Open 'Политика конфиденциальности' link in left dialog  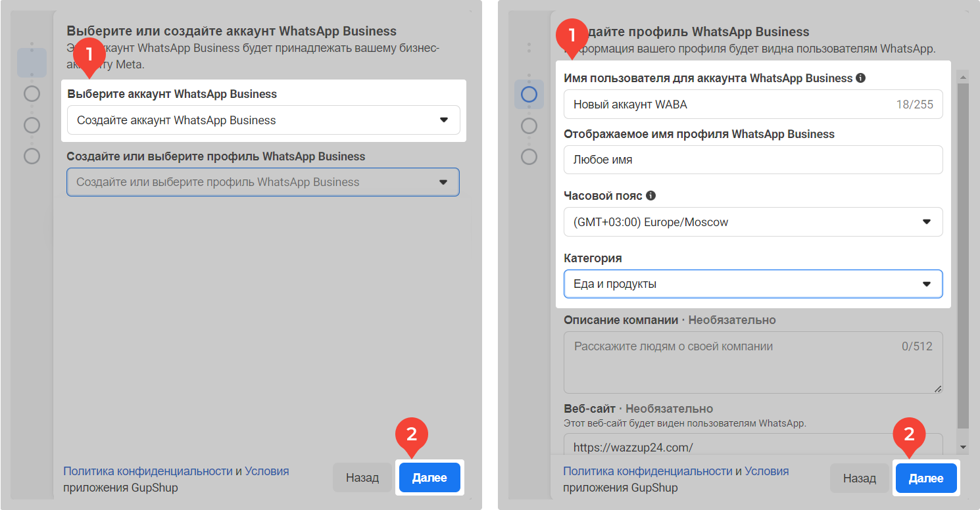148,471
